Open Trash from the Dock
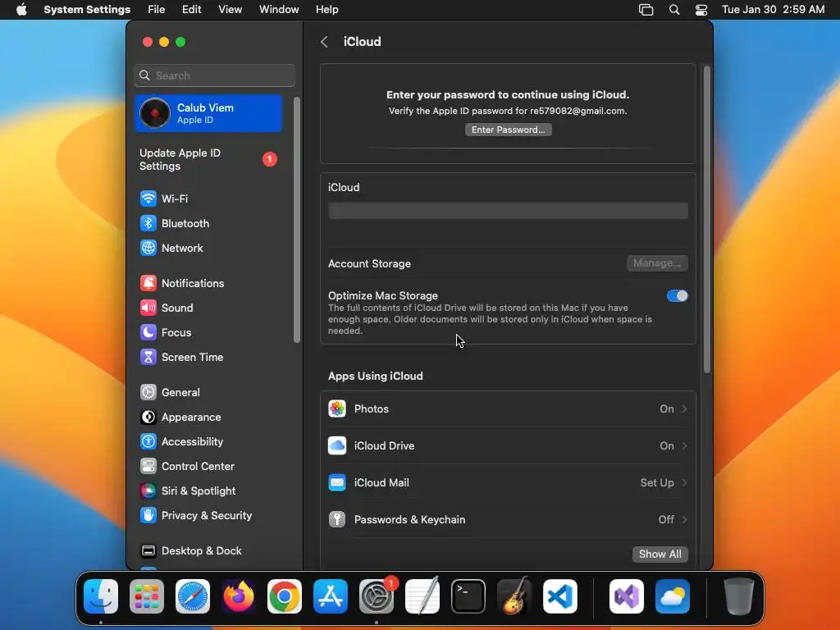Image resolution: width=840 pixels, height=630 pixels. tap(739, 596)
